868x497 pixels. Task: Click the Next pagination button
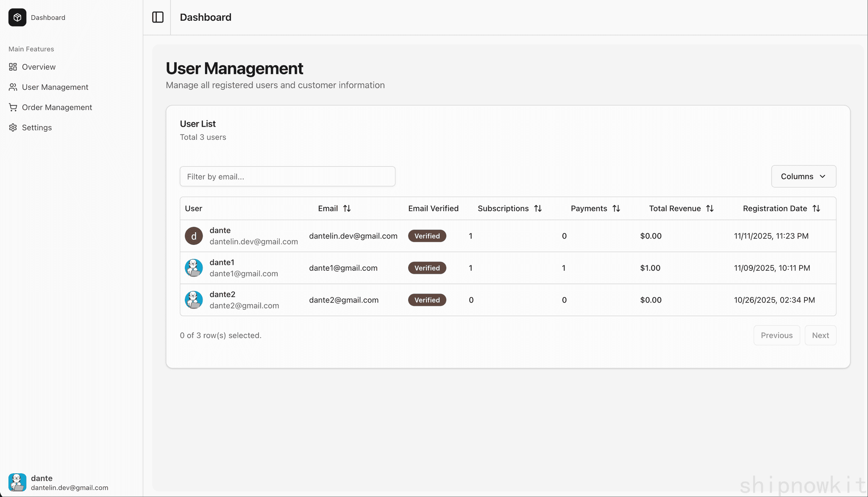click(x=820, y=335)
